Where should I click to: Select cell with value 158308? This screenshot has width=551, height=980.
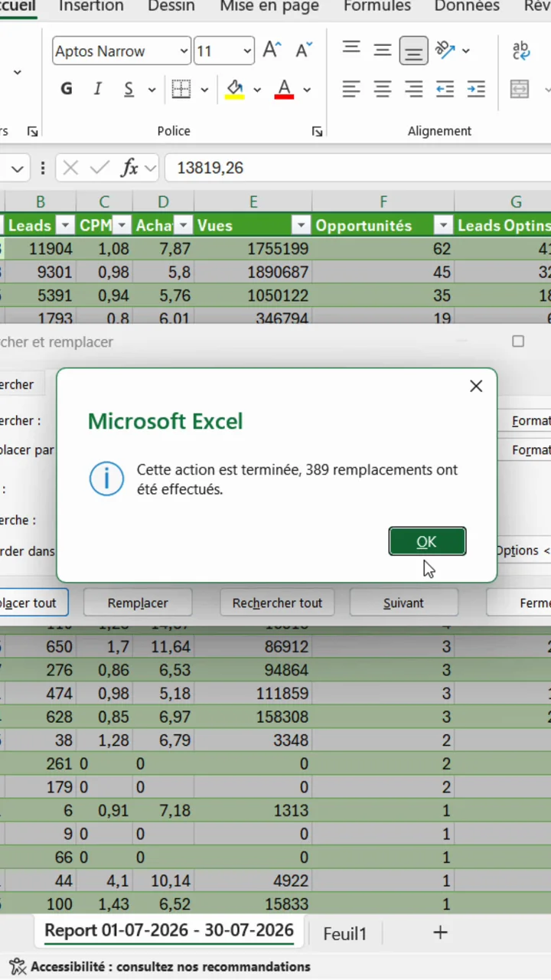tap(253, 717)
